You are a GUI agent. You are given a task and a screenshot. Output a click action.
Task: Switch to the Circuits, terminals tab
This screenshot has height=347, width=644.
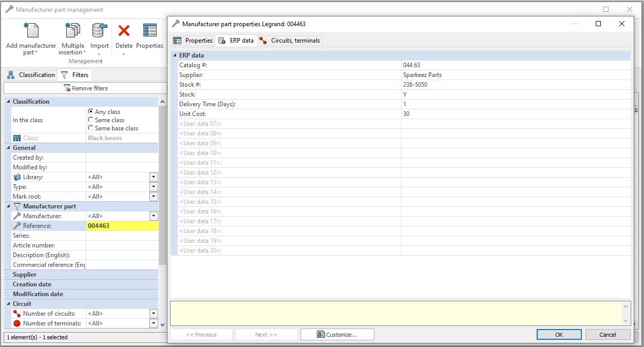click(x=290, y=40)
